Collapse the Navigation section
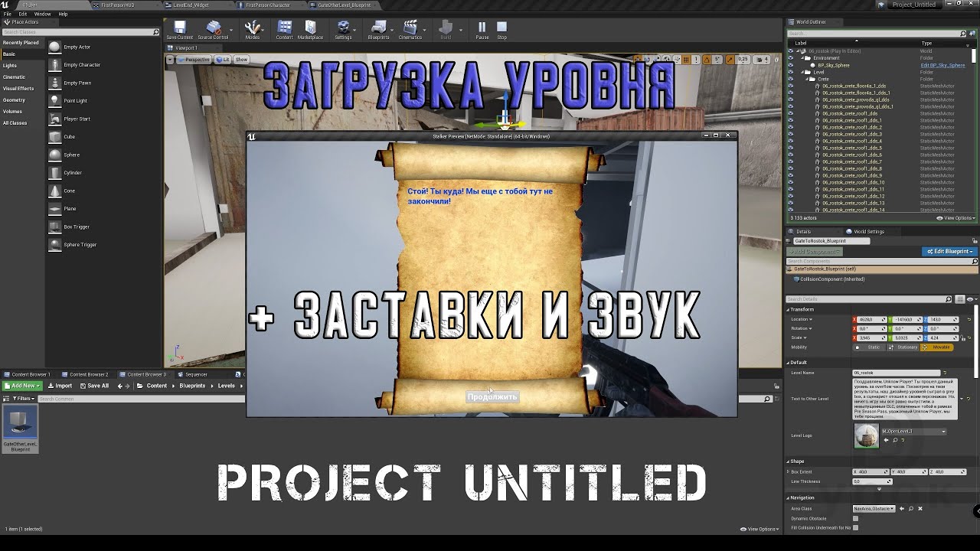Viewport: 980px width, 551px height. point(788,497)
